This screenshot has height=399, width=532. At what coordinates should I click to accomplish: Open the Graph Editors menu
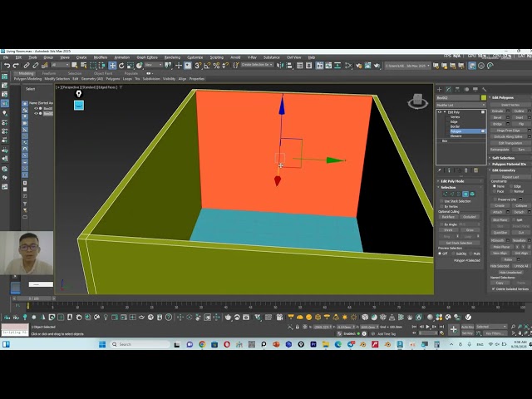(147, 57)
